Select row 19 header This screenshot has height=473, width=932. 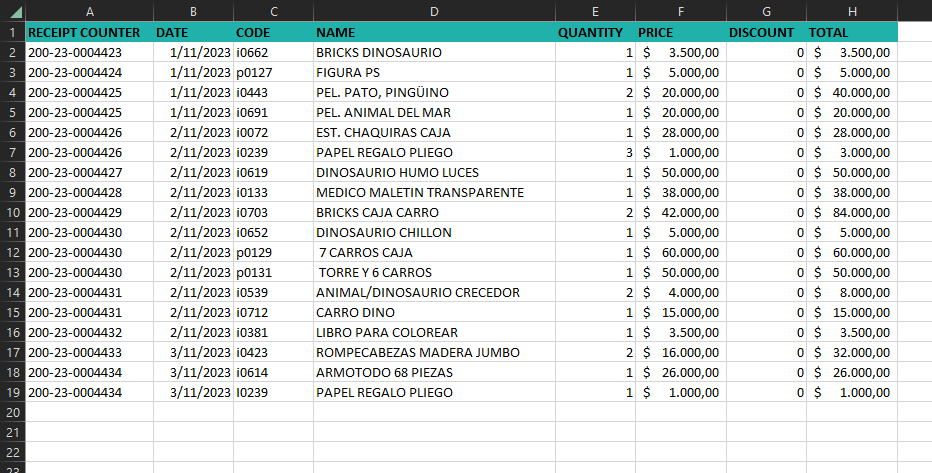click(12, 392)
